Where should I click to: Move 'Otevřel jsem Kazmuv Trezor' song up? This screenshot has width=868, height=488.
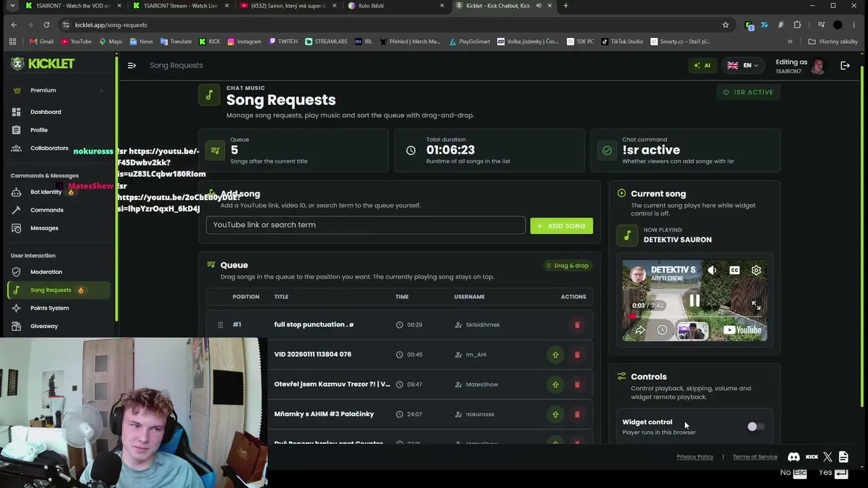click(x=555, y=384)
